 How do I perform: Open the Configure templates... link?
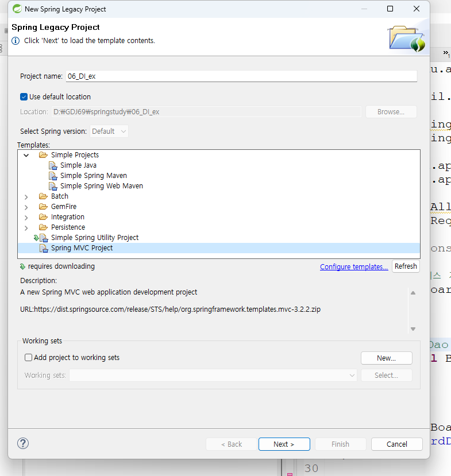click(354, 266)
